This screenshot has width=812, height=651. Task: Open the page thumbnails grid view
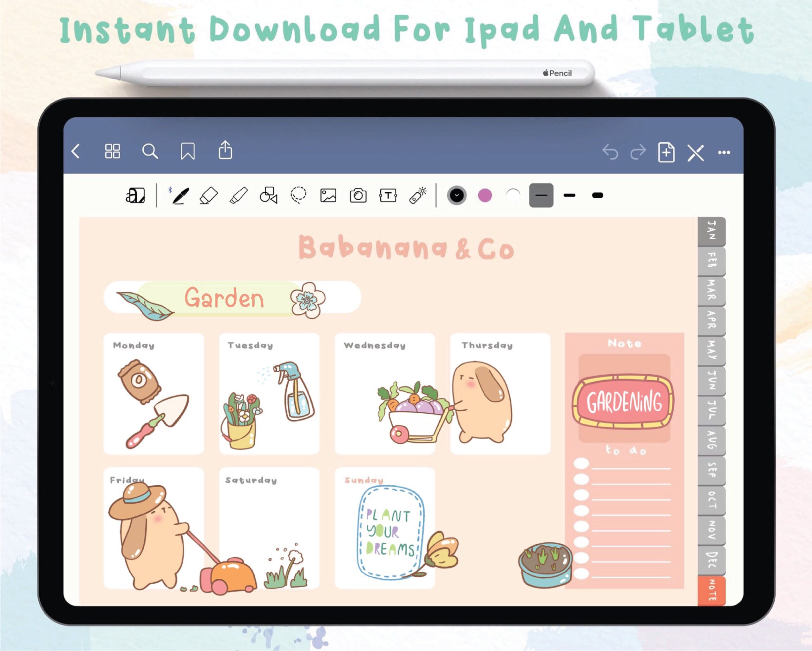(113, 151)
